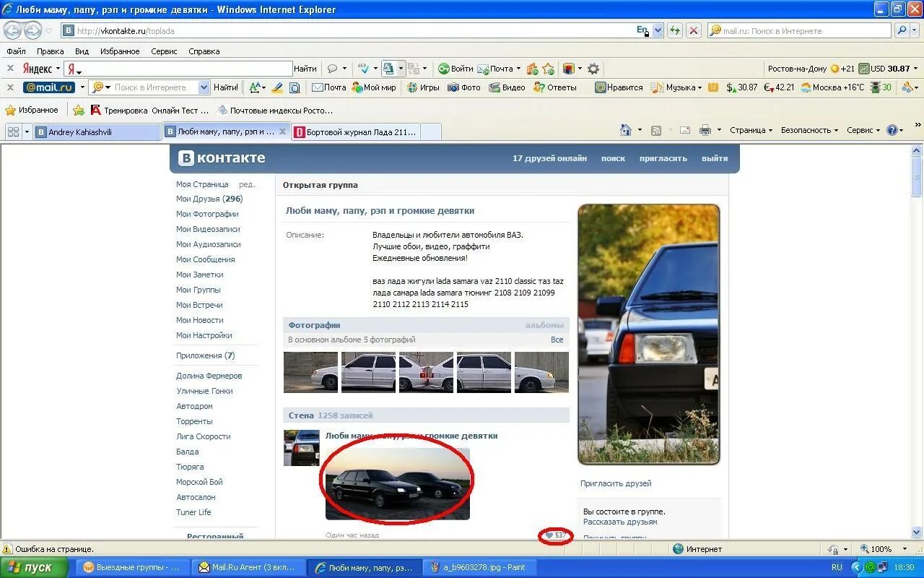924x578 pixels.
Task: Click Найти button on Yandex toolbar
Action: pos(305,69)
